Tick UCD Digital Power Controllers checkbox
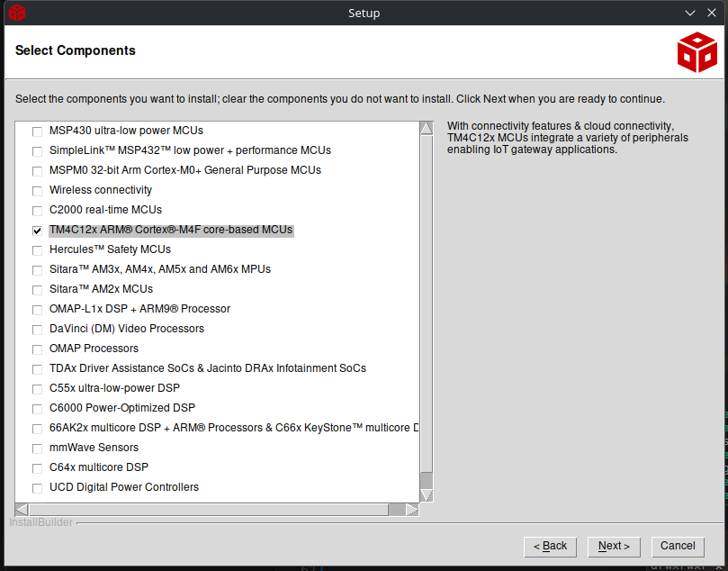728x571 pixels. pos(37,488)
